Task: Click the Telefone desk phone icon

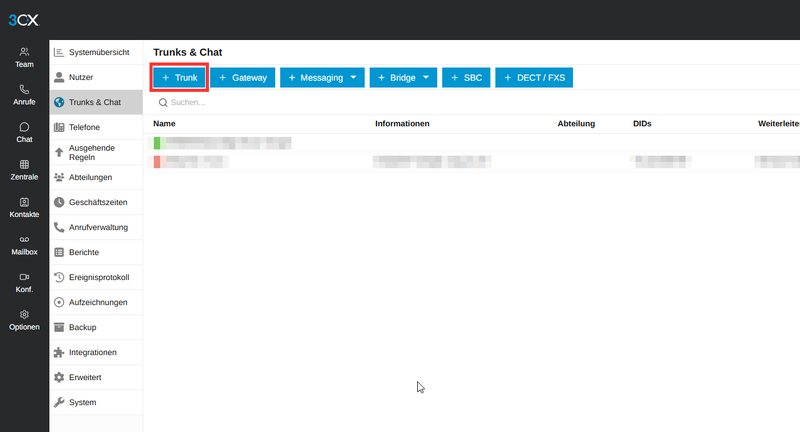Action: [59, 127]
